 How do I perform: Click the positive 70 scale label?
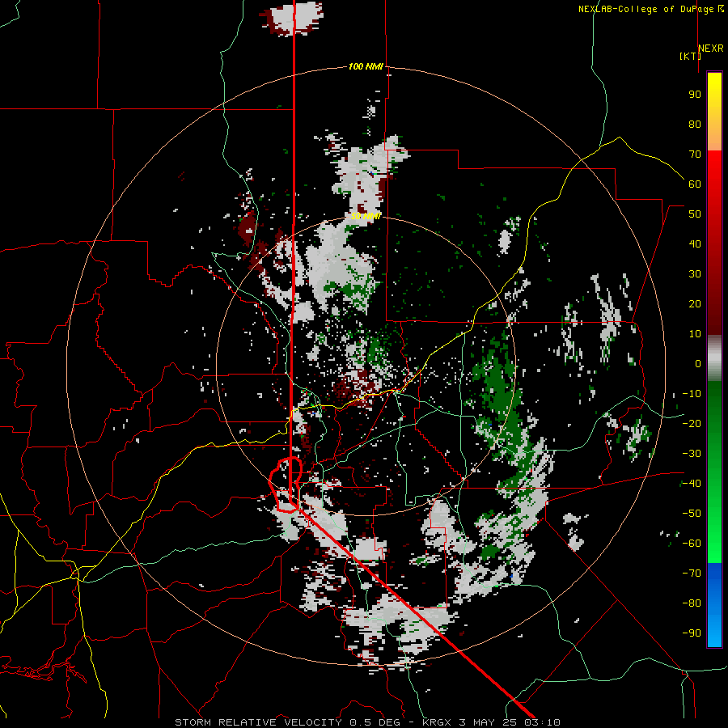695,154
